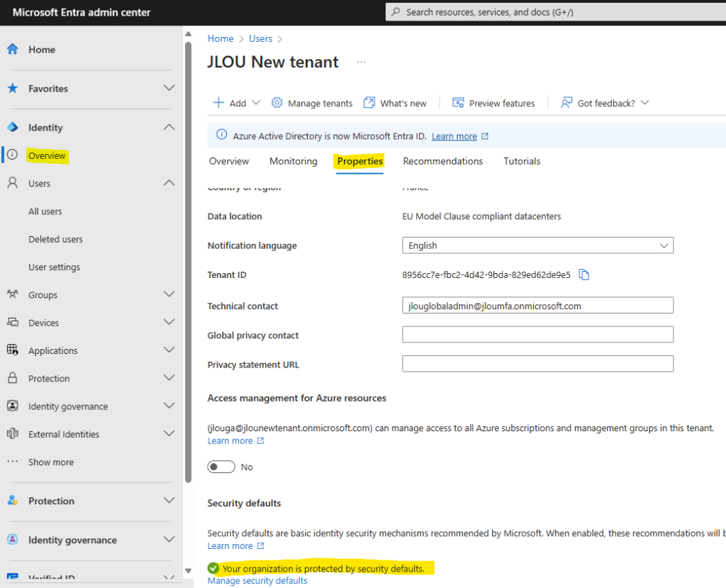The height and width of the screenshot is (588, 726).
Task: Click the bottom Protection section icon
Action: point(13,501)
